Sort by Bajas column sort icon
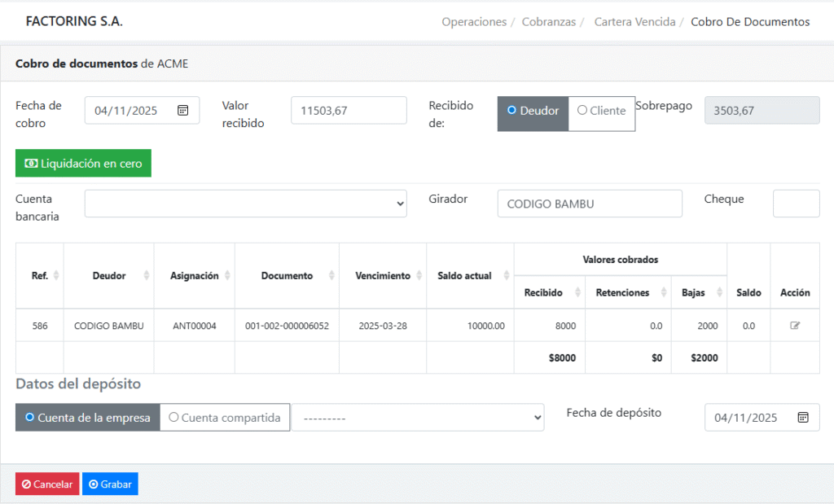This screenshot has width=834, height=504. point(719,292)
